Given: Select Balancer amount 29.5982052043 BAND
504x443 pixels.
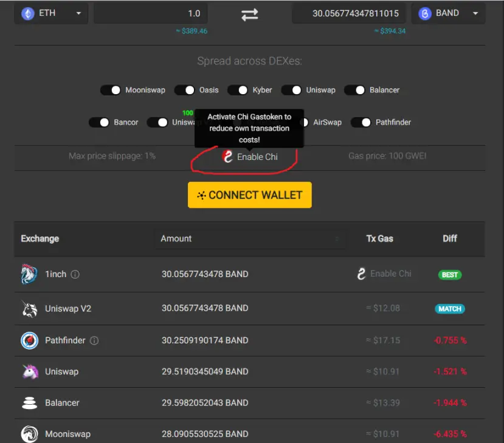Looking at the screenshot, I should coord(205,403).
